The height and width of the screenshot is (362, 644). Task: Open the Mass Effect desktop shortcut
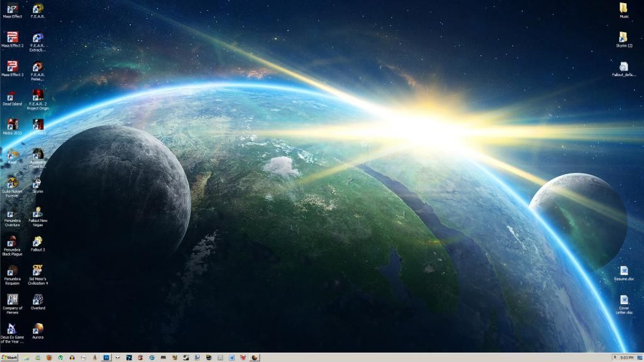coord(12,9)
